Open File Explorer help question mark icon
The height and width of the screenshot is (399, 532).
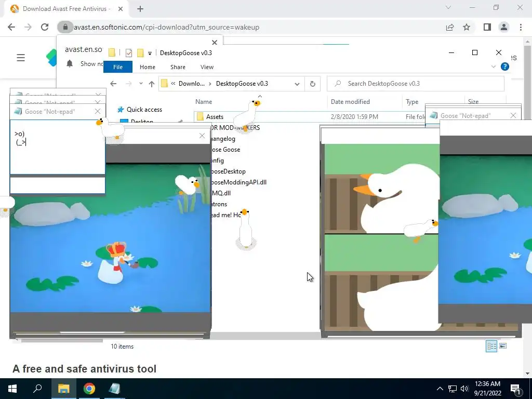505,66
